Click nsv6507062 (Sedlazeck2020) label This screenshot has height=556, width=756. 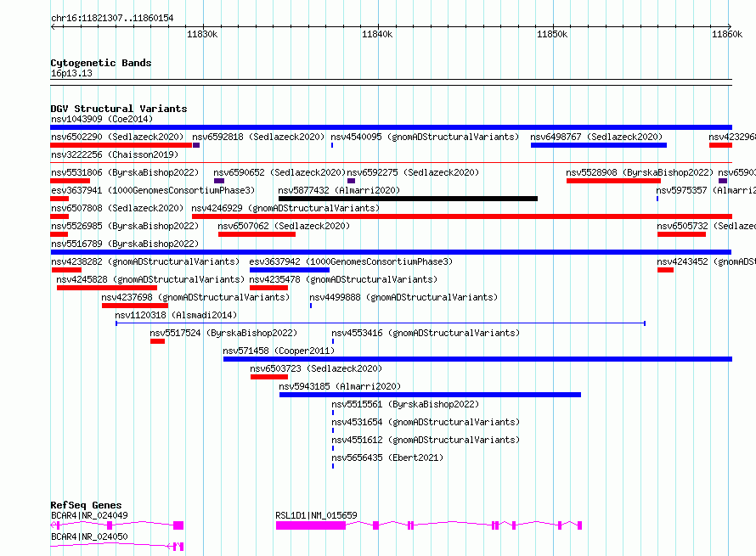pyautogui.click(x=284, y=226)
